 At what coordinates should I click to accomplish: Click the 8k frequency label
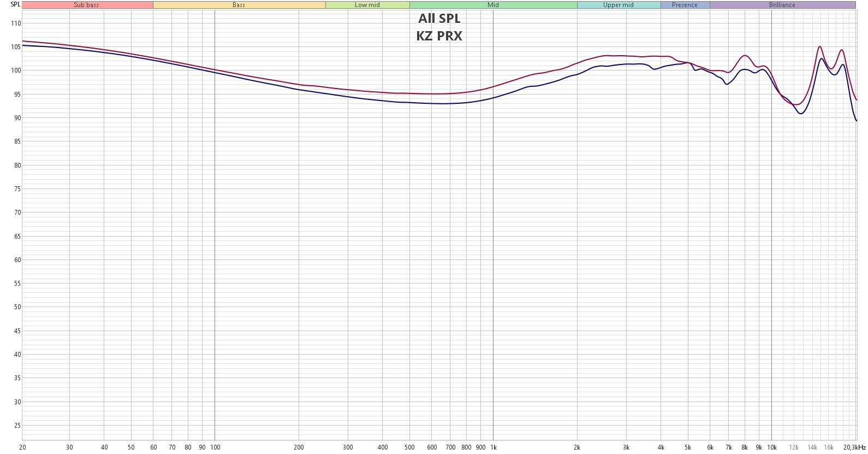click(x=745, y=447)
